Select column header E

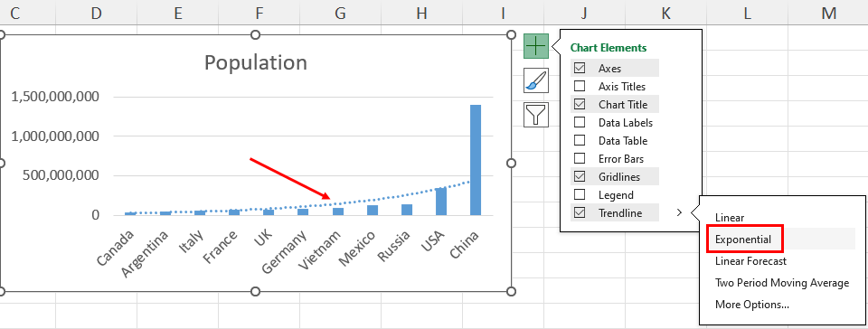click(178, 13)
